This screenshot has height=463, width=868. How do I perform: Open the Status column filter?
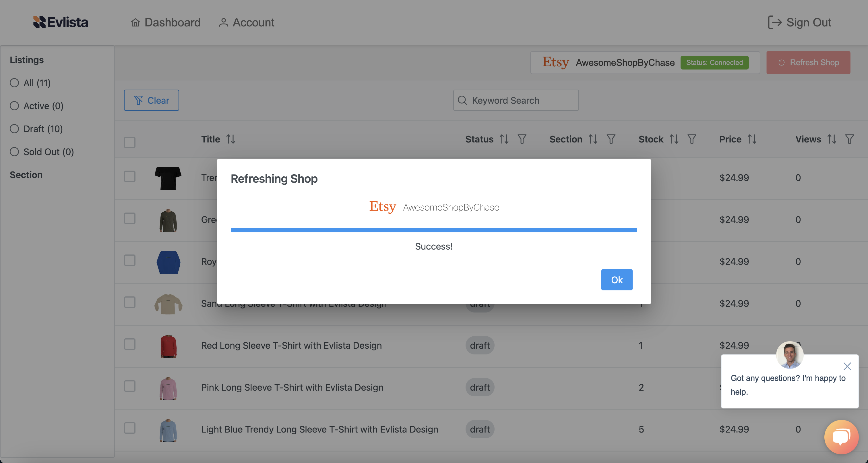point(522,139)
